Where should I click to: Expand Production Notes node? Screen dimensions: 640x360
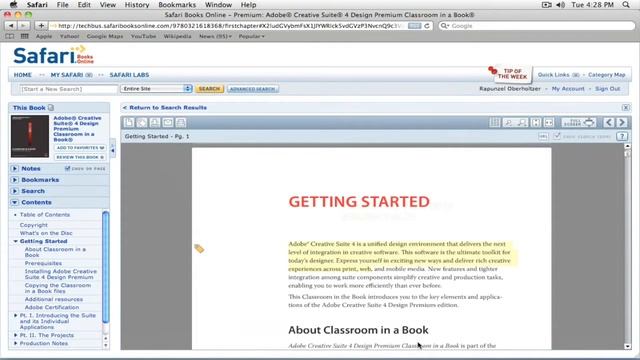click(x=16, y=343)
